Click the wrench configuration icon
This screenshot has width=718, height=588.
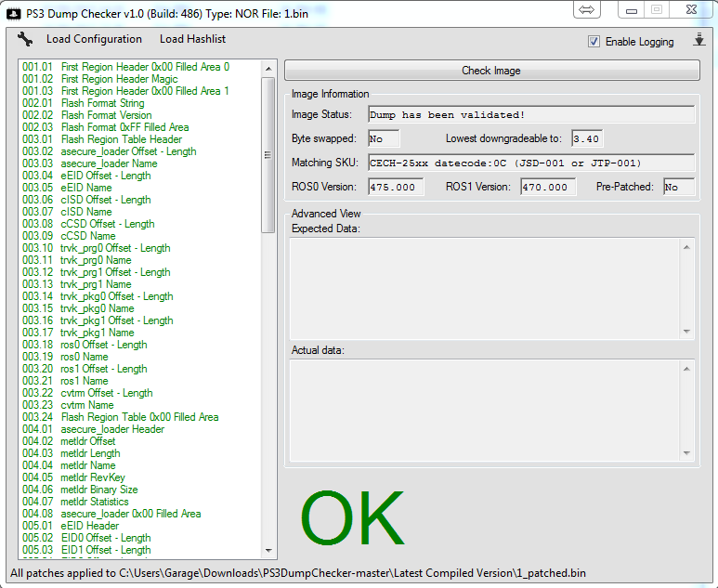(25, 39)
